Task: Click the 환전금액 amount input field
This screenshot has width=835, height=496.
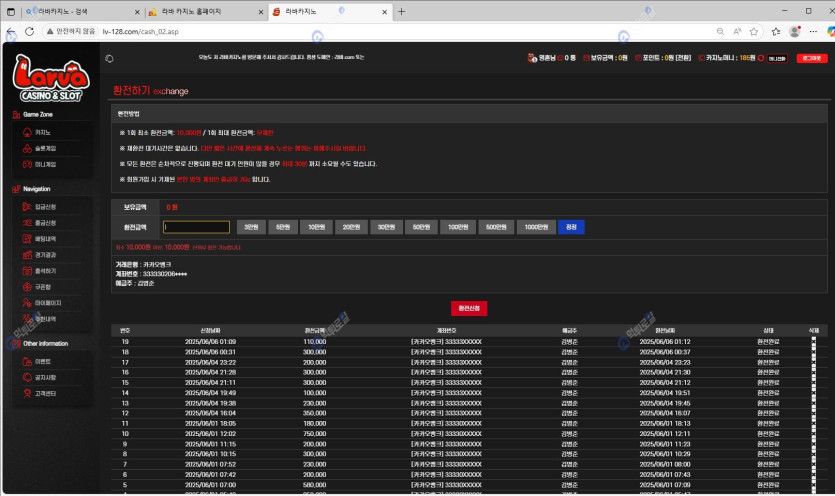Action: pos(197,227)
